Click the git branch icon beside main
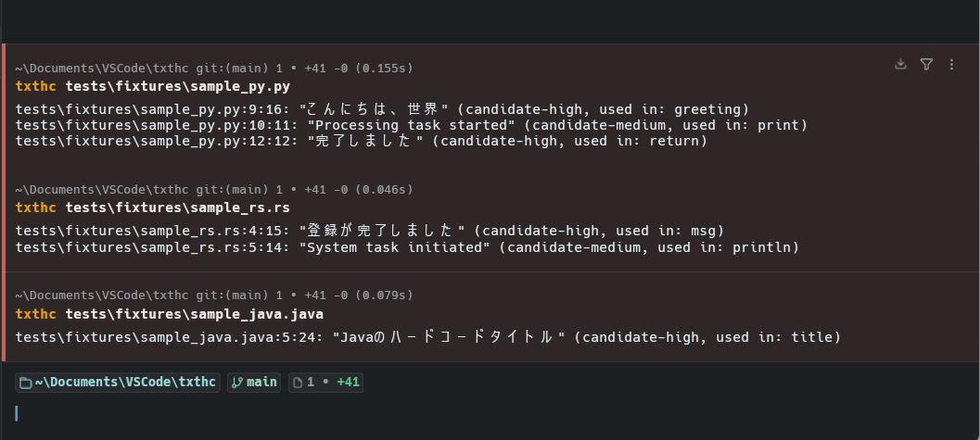 (236, 383)
